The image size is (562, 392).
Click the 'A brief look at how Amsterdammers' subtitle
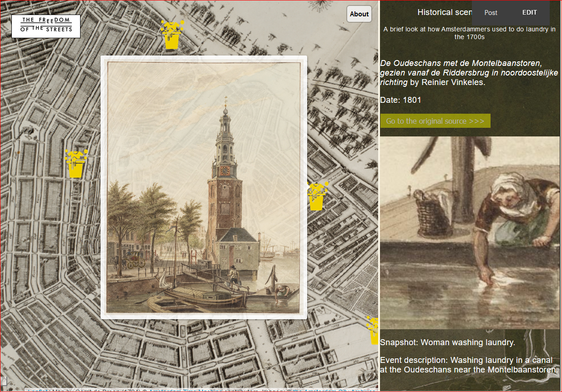point(469,33)
